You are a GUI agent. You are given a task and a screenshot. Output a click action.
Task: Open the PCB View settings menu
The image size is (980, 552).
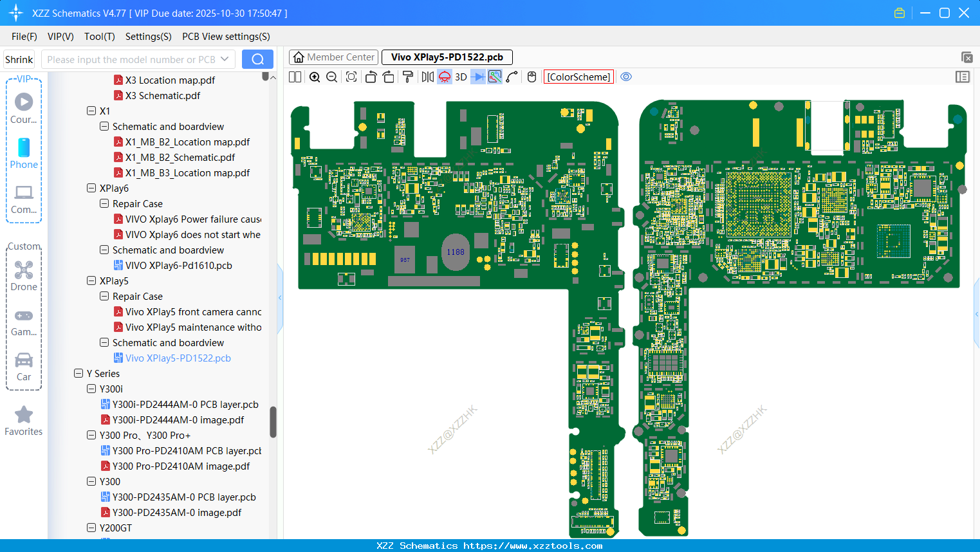point(226,37)
